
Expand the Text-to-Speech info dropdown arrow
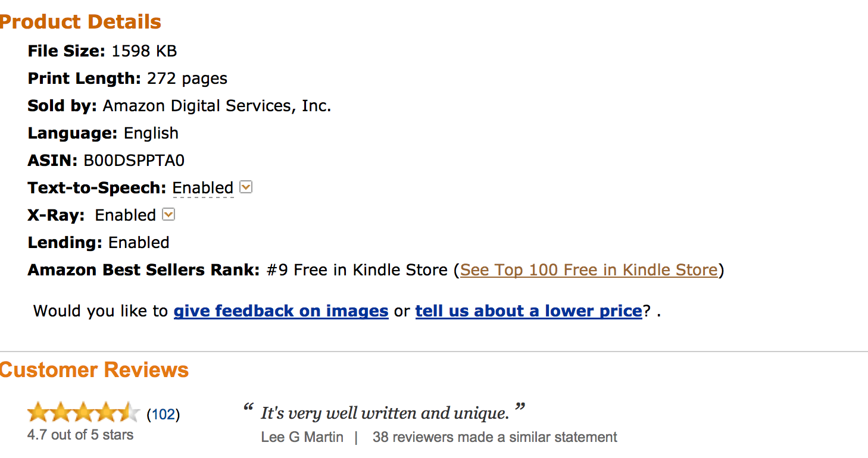coord(245,187)
